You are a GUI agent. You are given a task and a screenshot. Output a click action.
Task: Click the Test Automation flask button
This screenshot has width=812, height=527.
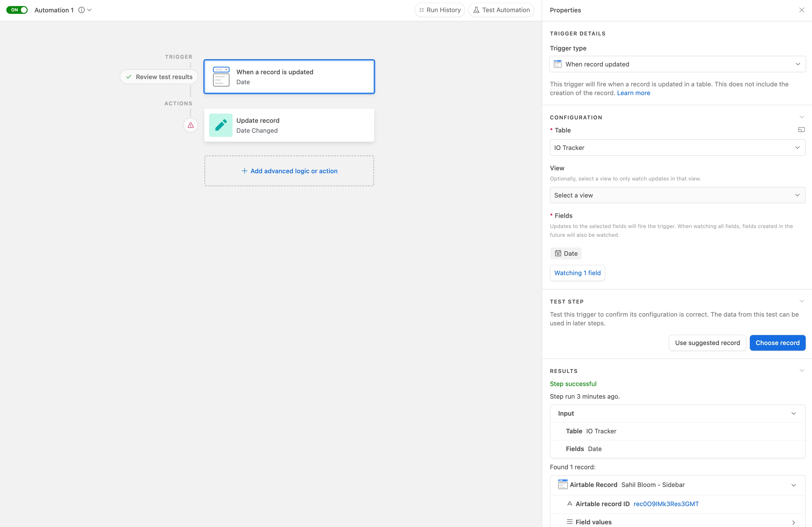tap(501, 10)
